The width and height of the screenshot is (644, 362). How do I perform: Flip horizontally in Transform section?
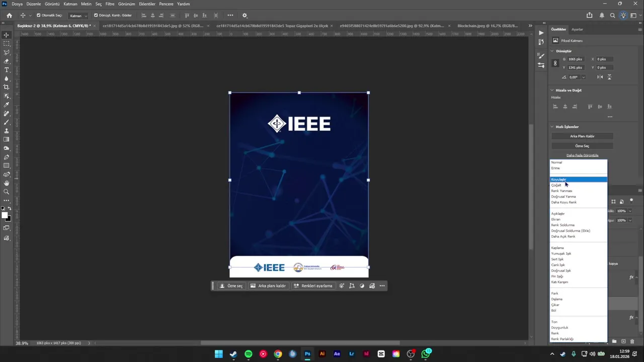point(600,77)
